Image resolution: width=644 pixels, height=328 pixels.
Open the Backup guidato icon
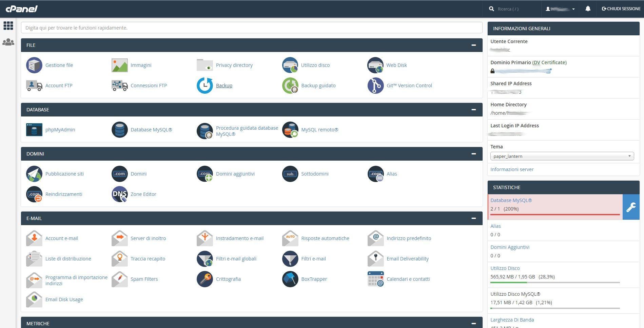pos(290,86)
